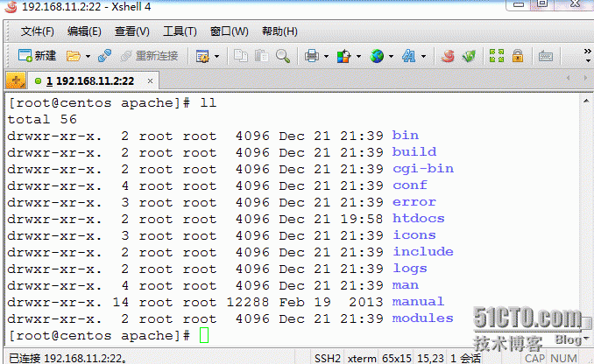594x364 pixels.
Task: Click 65x15 terminal size in status bar
Action: [397, 358]
